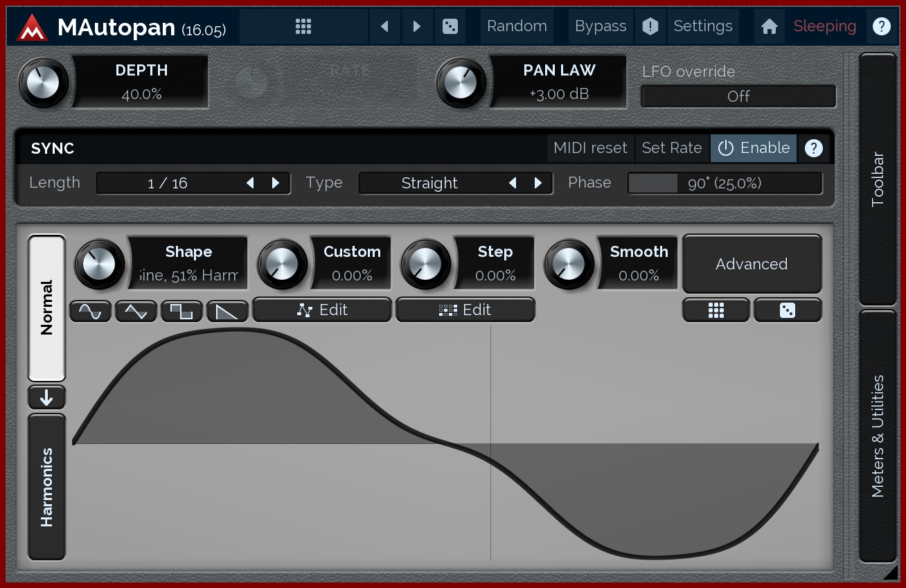Click the Phase 90° slider bar
The image size is (906, 588).
pyautogui.click(x=725, y=183)
